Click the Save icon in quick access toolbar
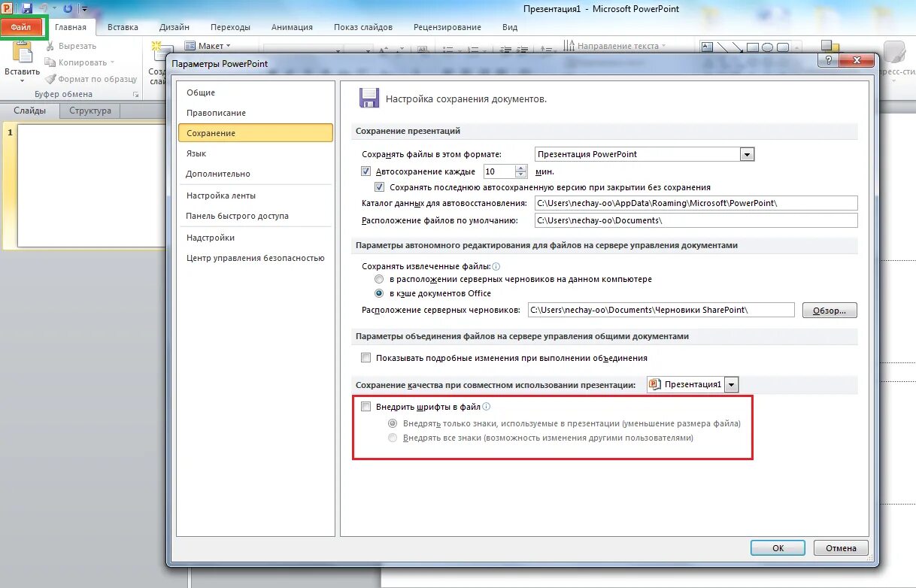Image resolution: width=916 pixels, height=588 pixels. [x=27, y=8]
